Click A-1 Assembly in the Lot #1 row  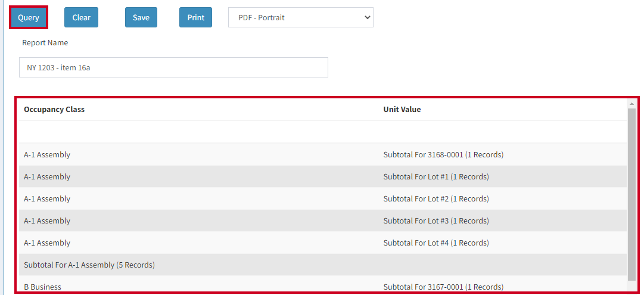pos(47,176)
